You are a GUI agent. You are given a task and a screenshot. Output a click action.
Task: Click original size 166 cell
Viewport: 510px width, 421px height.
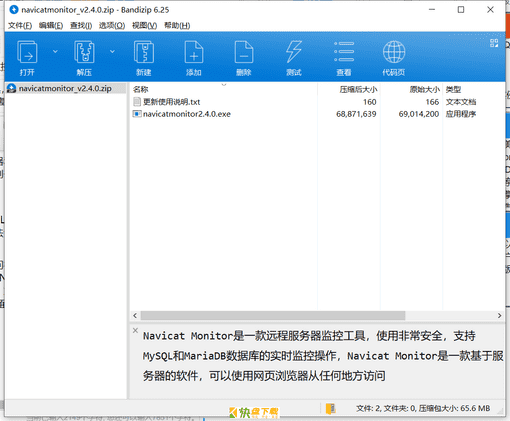pyautogui.click(x=432, y=102)
